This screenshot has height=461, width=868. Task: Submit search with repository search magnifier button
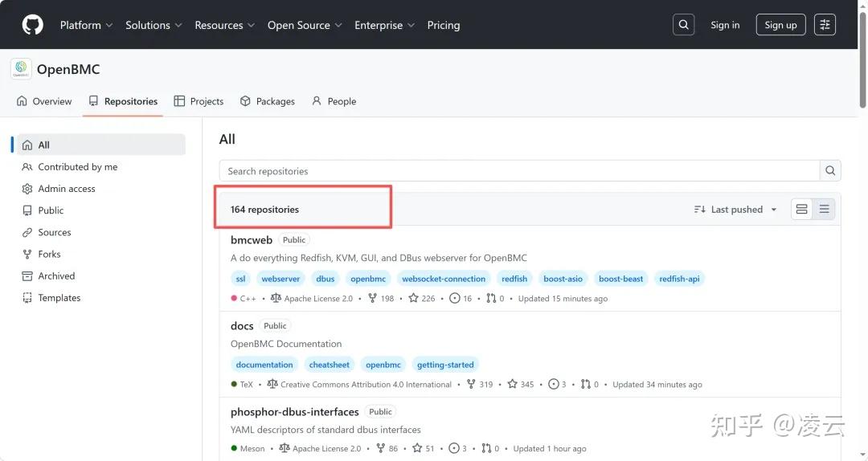830,171
